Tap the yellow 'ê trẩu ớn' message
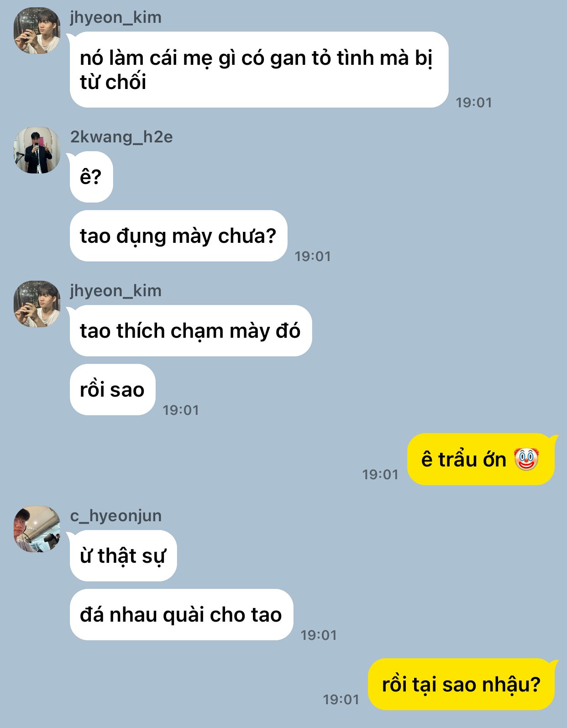Viewport: 567px width, 728px height. click(481, 459)
